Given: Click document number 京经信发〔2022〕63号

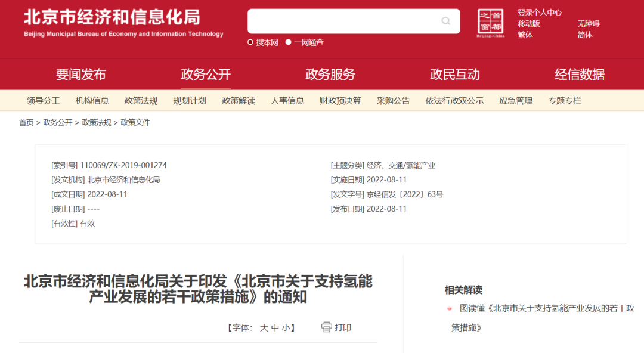Looking at the screenshot, I should click(405, 194).
